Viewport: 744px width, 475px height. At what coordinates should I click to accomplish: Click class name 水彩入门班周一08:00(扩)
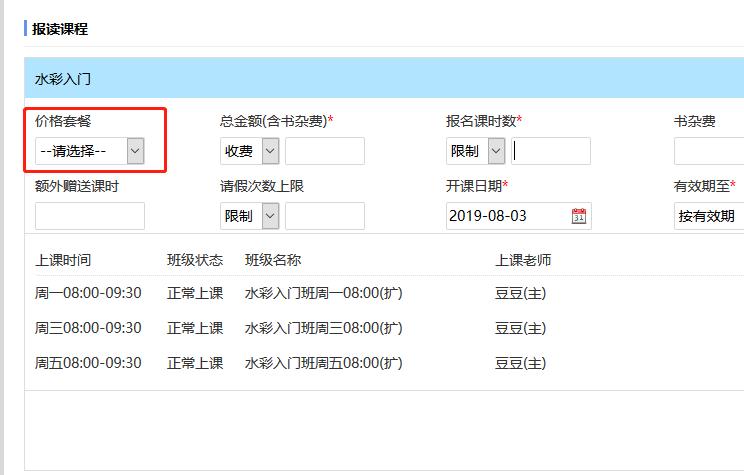323,293
